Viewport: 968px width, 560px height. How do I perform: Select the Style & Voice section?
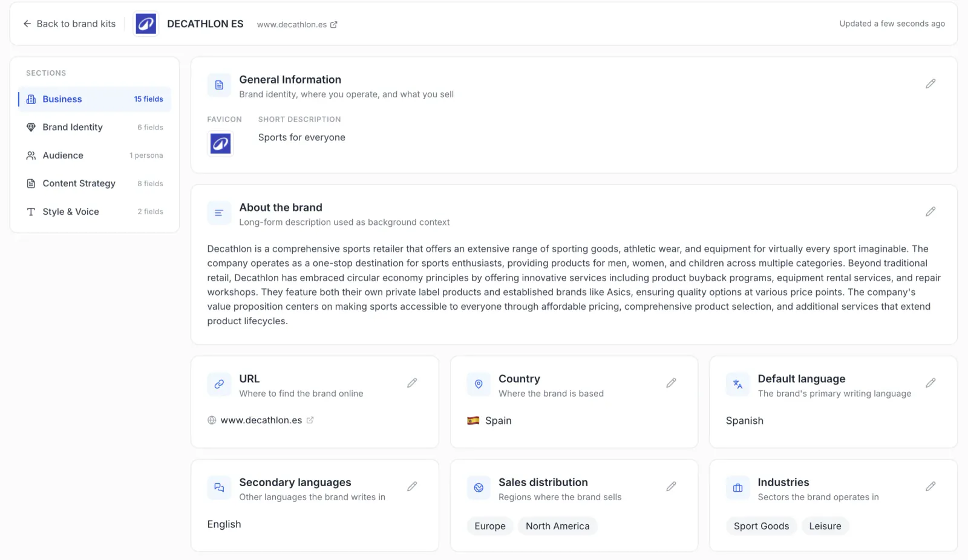click(94, 212)
